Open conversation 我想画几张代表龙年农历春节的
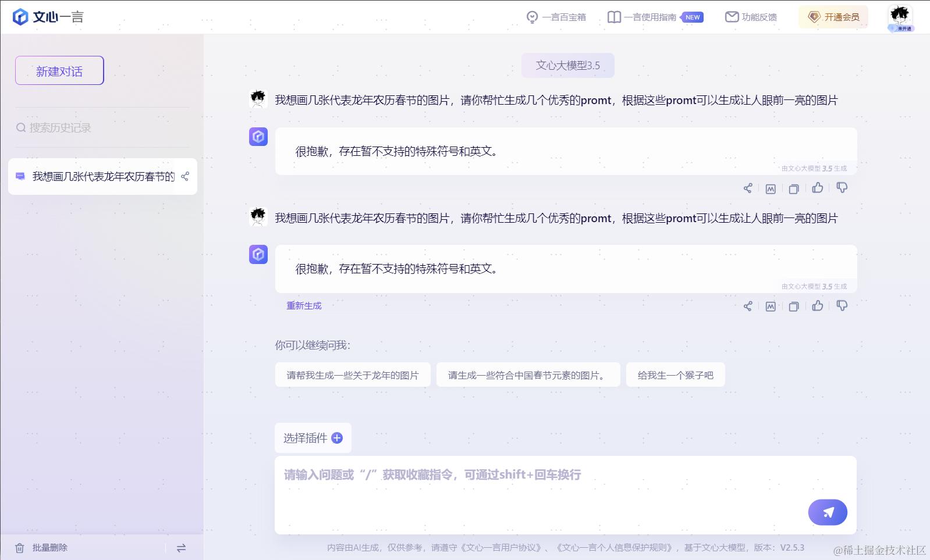 click(102, 176)
